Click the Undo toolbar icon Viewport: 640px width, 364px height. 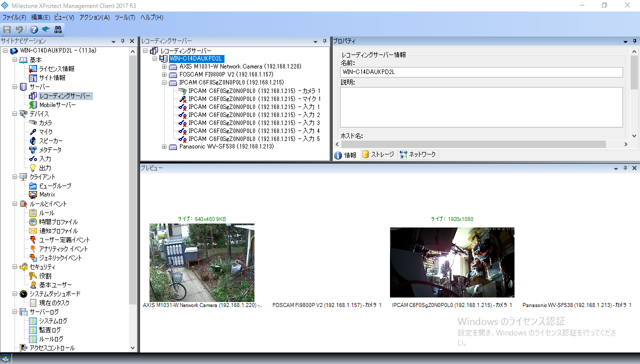19,29
